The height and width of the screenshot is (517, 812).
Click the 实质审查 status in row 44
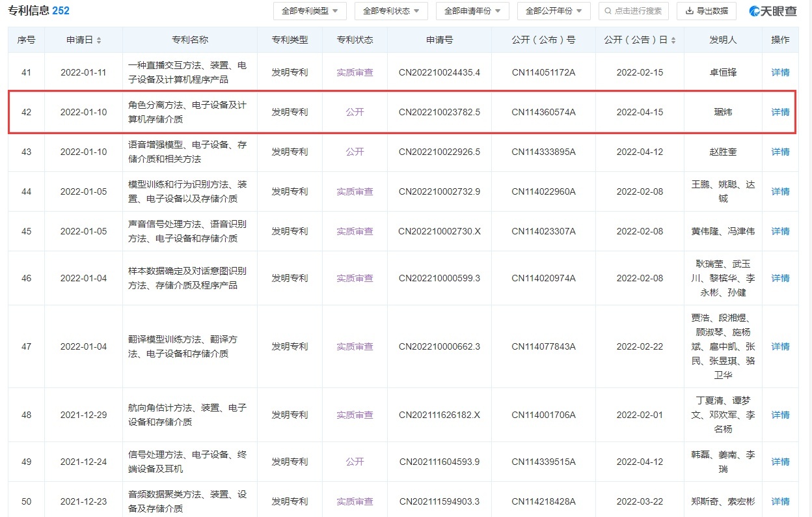point(355,191)
